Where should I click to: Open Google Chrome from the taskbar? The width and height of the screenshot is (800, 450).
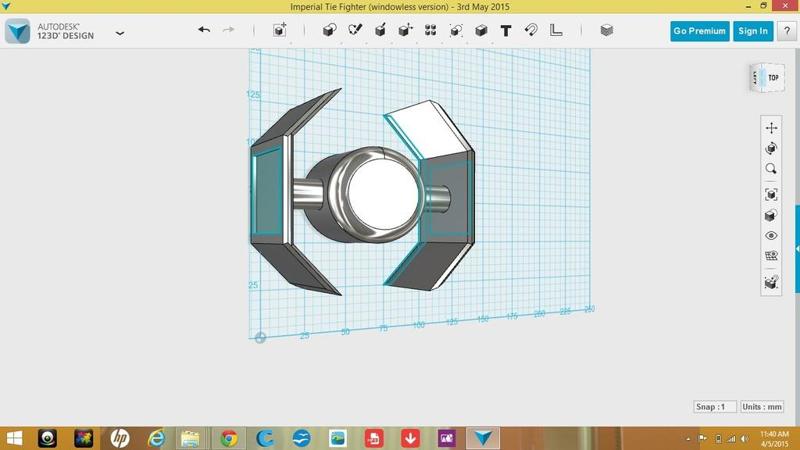229,438
